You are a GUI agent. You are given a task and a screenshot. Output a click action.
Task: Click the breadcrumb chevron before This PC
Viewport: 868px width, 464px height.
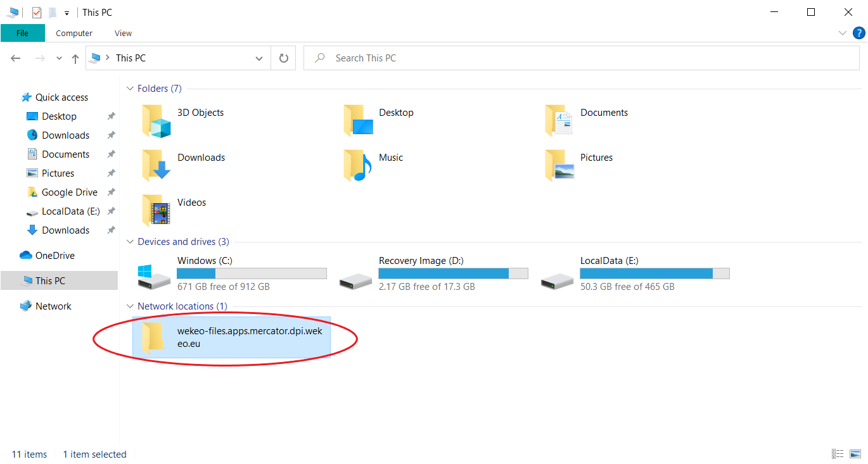click(108, 58)
